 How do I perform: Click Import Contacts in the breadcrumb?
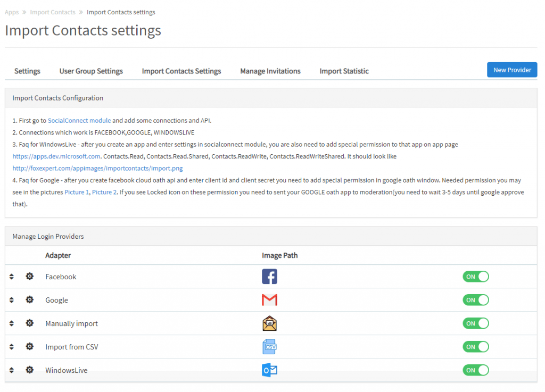pos(53,12)
